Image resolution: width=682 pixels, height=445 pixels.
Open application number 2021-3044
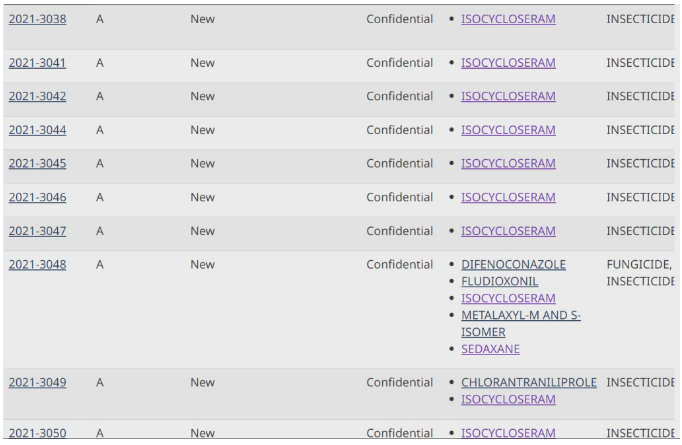(37, 130)
